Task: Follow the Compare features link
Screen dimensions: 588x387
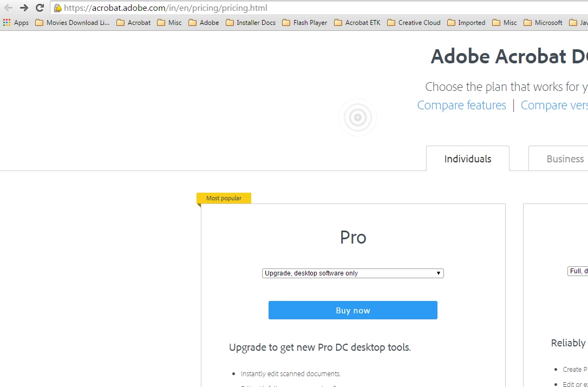Action: pyautogui.click(x=462, y=106)
